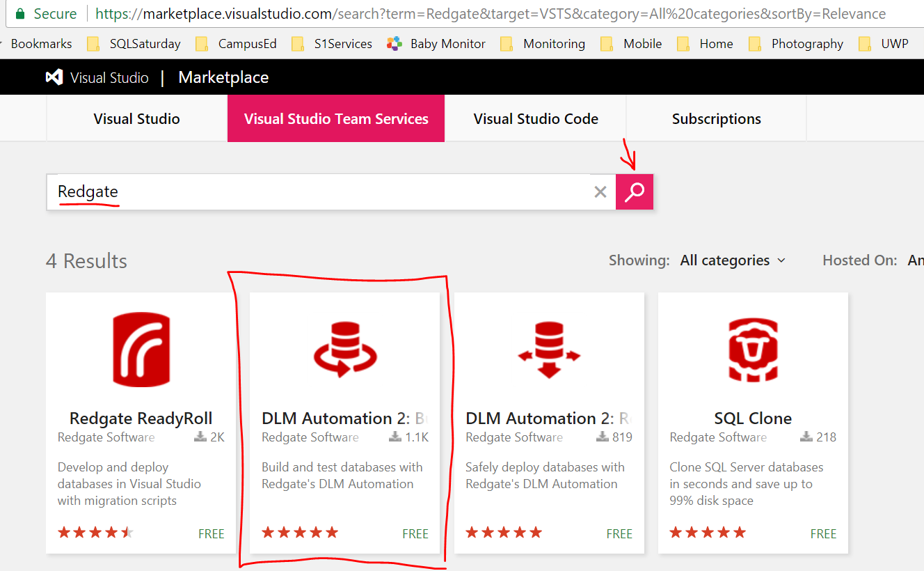Click FREE label on Redgate ReadyRoll card

212,534
